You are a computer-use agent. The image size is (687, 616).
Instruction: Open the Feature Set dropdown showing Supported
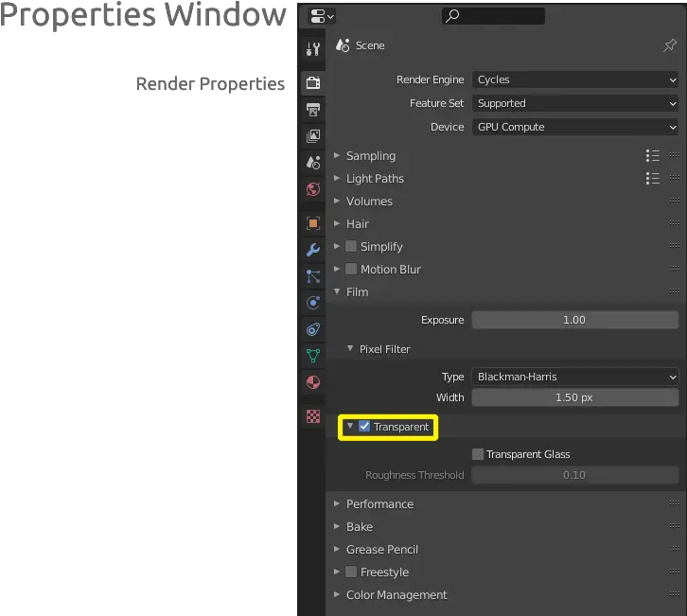[574, 103]
